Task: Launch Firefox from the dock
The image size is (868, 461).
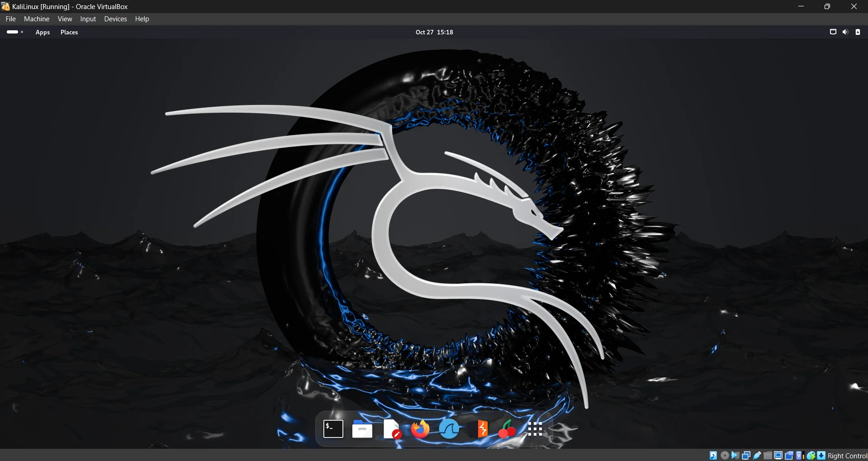Action: tap(420, 429)
